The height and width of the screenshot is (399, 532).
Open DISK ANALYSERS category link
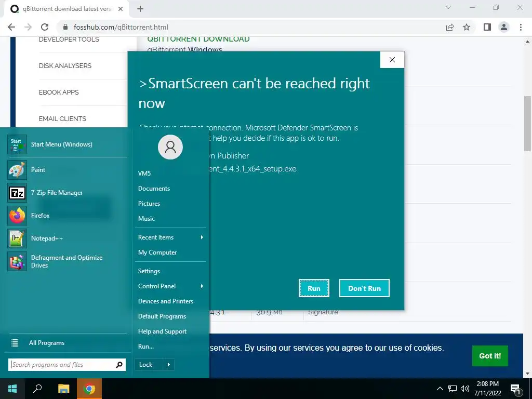coord(65,66)
